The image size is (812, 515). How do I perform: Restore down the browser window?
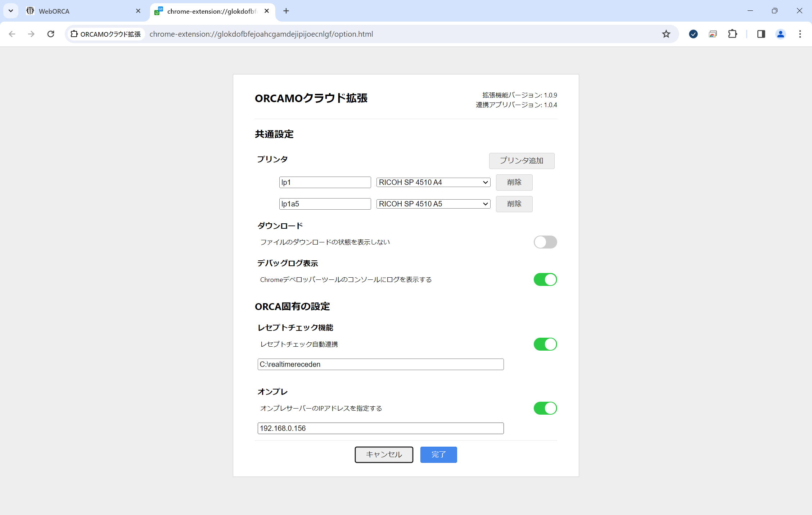coord(775,11)
